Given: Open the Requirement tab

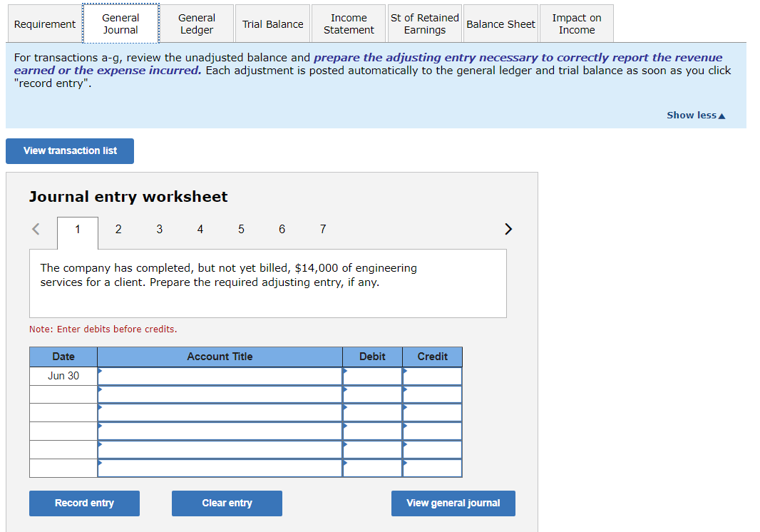Looking at the screenshot, I should pos(45,24).
